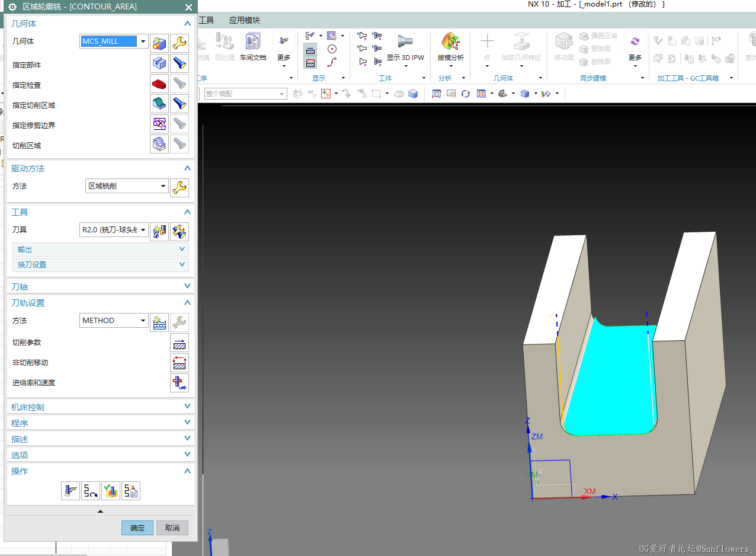Open 拔模分析 draft analysis

451,47
